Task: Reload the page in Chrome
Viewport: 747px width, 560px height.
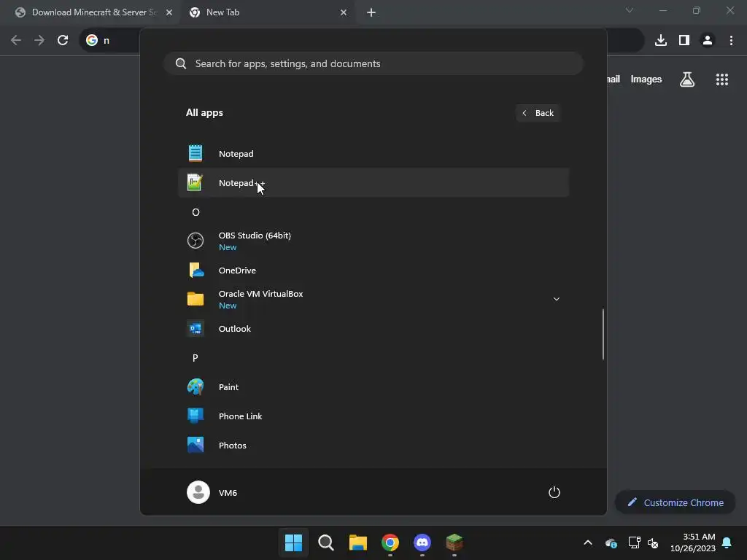Action: point(63,40)
